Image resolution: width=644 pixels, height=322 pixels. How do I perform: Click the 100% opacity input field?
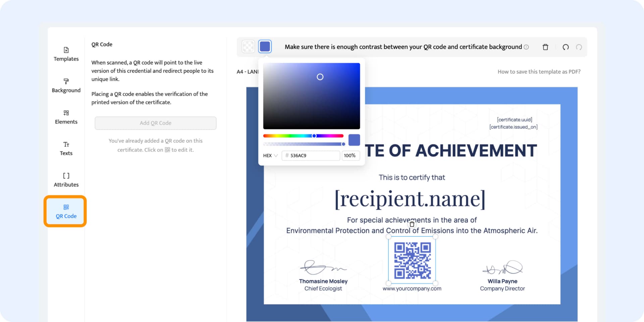(x=350, y=156)
